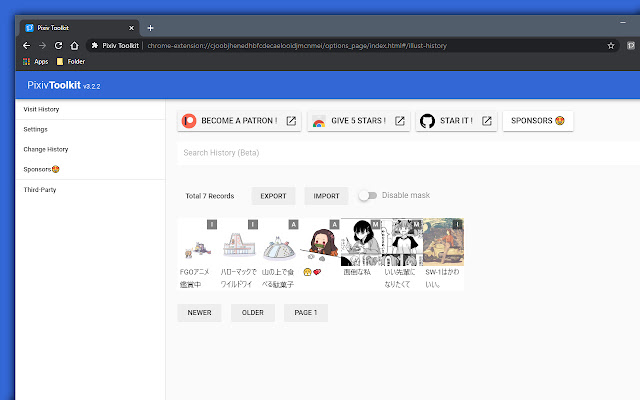Click the external link icon beside Star It
Viewport: 640px width, 400px height.
coord(486,121)
